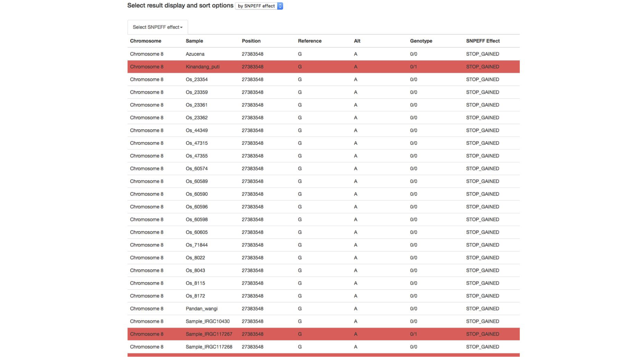Select the Os_60574 sample cell
This screenshot has height=362, width=644.
(x=197, y=169)
